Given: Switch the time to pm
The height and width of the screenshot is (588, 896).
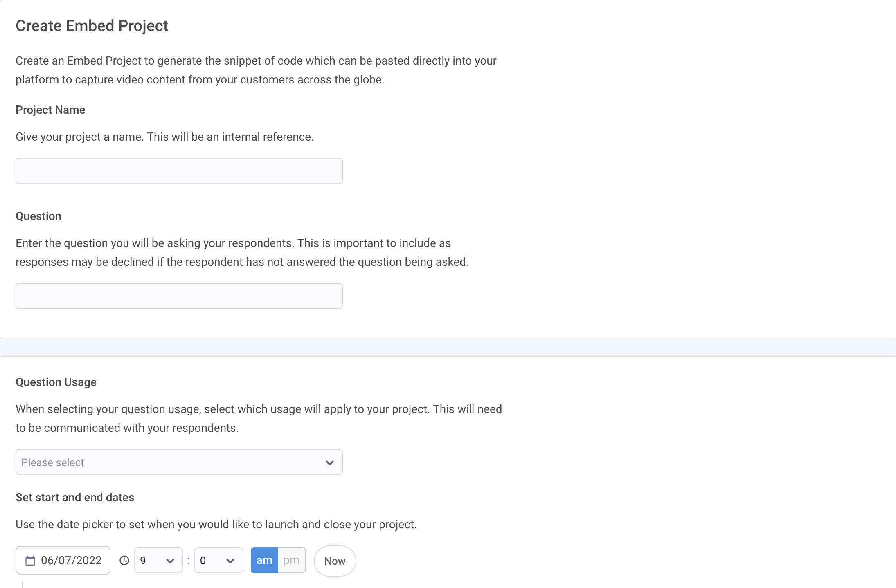Looking at the screenshot, I should pos(292,560).
